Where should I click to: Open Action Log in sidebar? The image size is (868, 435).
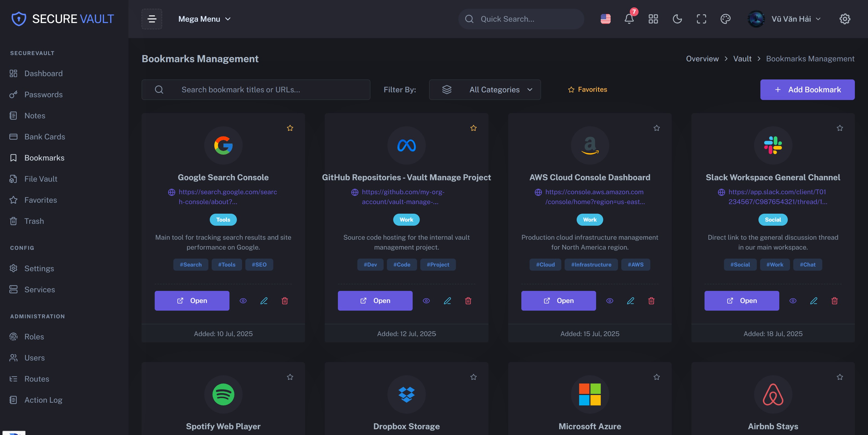coord(36,400)
